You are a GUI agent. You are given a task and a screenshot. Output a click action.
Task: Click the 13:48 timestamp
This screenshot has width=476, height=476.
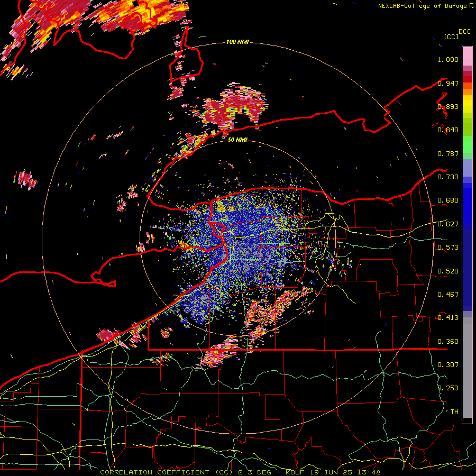pyautogui.click(x=370, y=472)
